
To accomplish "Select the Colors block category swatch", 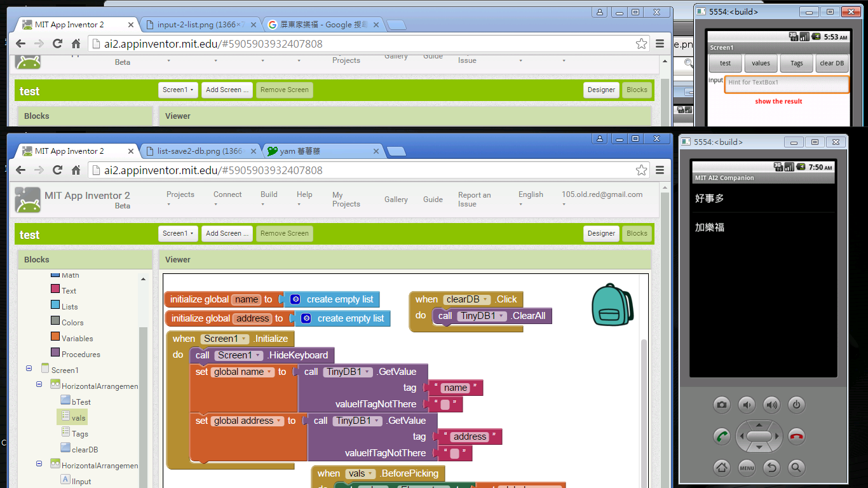I will point(55,322).
